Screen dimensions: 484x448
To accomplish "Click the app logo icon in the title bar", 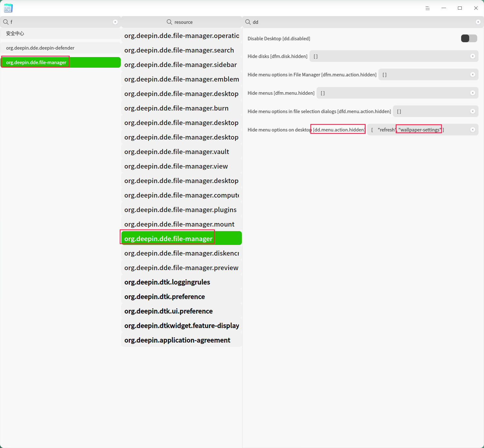I will [8, 8].
